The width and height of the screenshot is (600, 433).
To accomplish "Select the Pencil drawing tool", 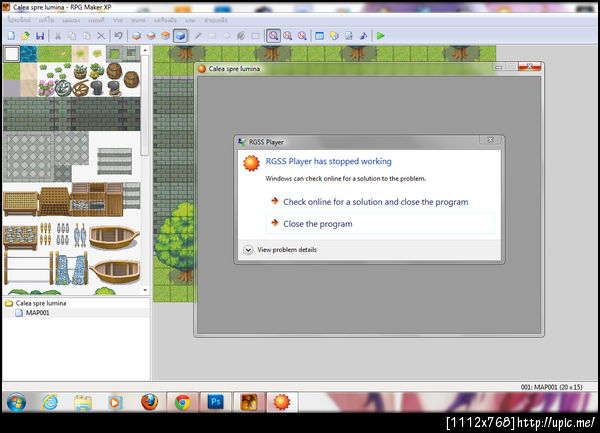I will point(198,36).
